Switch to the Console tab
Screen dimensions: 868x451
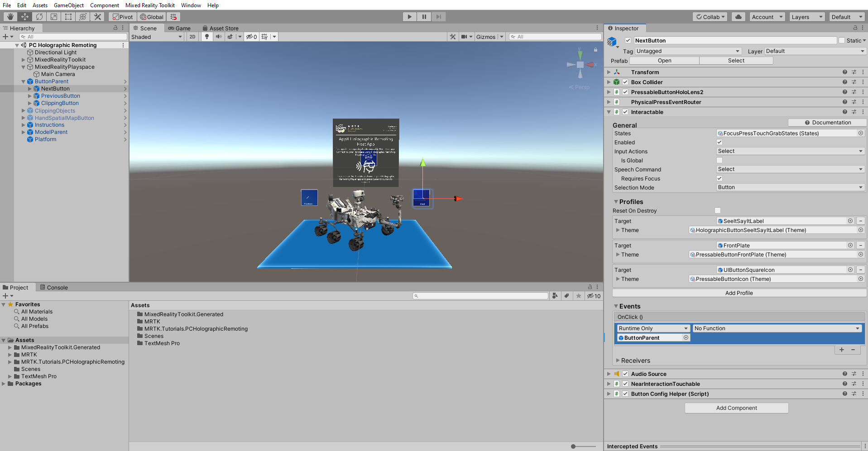point(54,287)
